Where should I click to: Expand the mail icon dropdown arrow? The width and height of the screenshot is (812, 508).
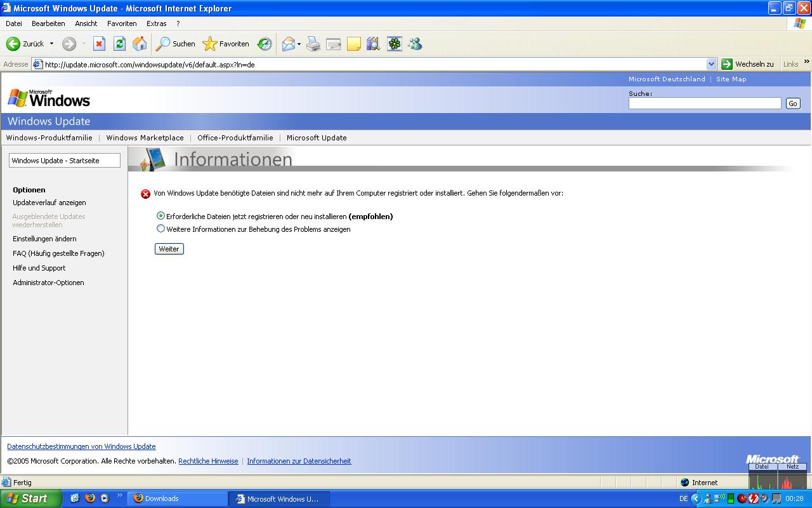click(299, 44)
